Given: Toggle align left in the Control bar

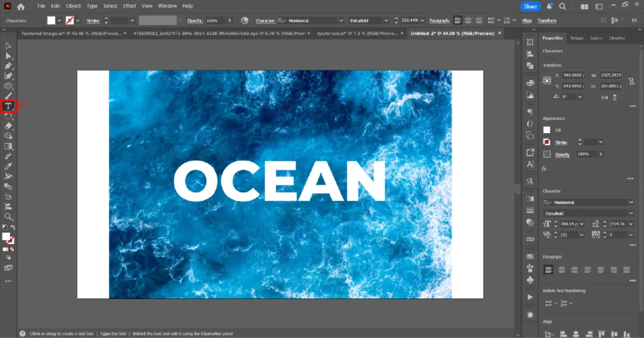Looking at the screenshot, I should (458, 21).
